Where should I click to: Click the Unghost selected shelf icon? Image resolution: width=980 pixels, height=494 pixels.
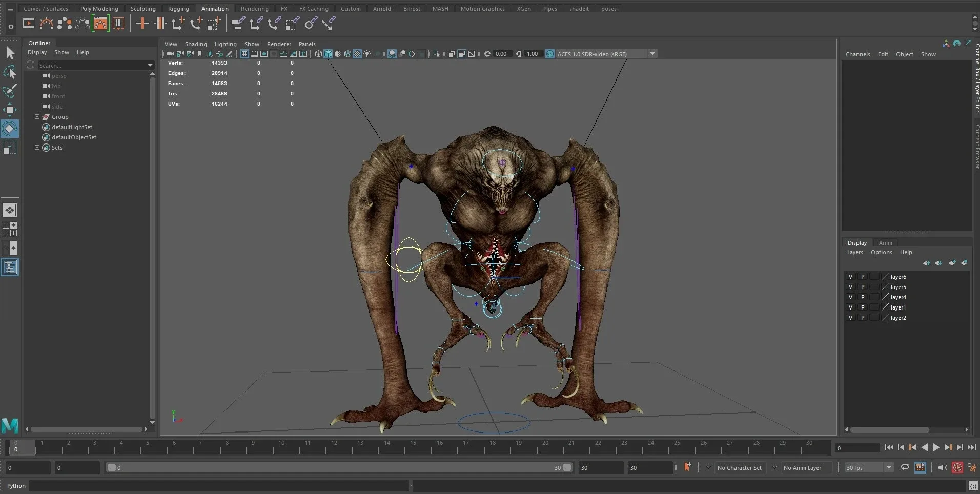tap(83, 23)
